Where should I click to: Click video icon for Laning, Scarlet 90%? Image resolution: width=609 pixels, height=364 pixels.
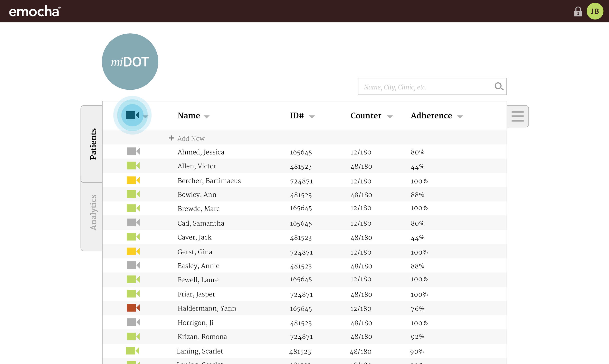coord(132,351)
